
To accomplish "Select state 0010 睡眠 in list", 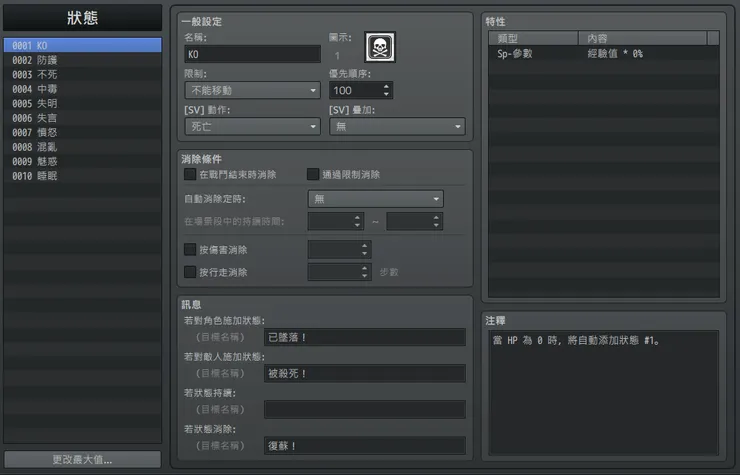I will (83, 176).
